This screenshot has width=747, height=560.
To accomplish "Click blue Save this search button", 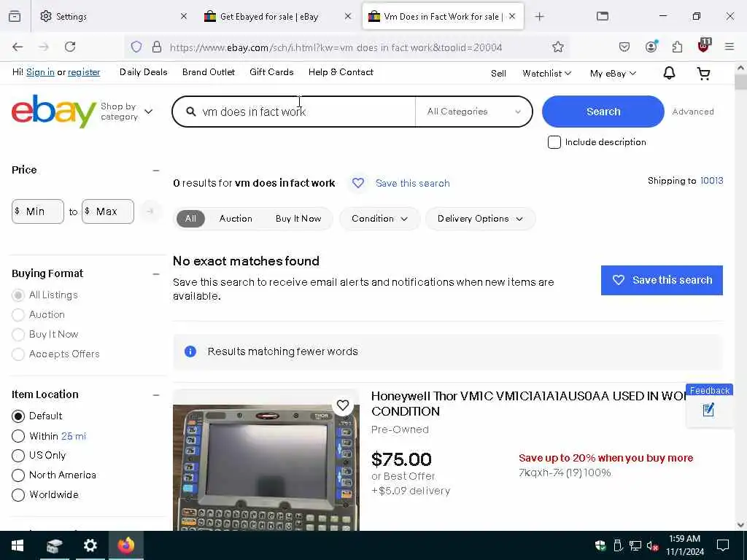I will click(662, 280).
